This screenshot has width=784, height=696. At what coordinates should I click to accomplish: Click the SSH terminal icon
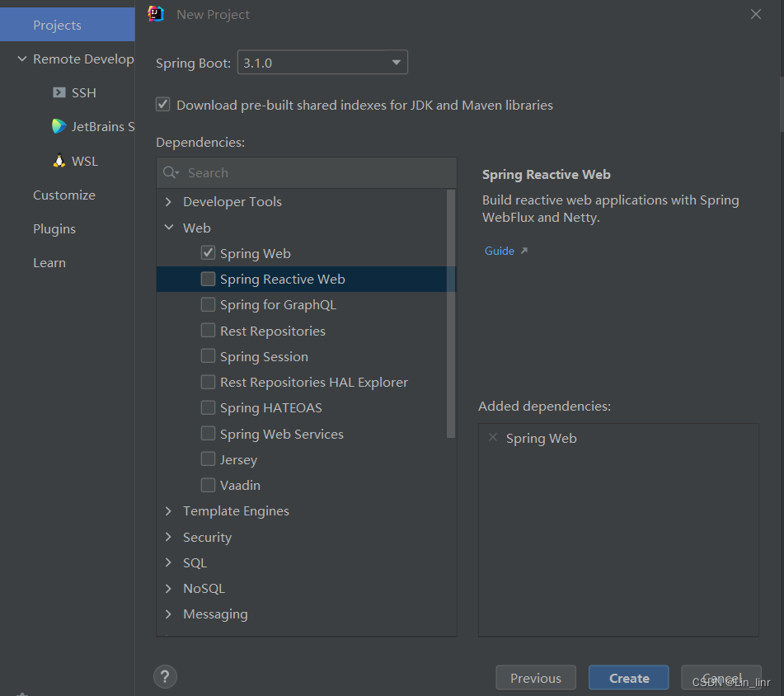pyautogui.click(x=59, y=92)
